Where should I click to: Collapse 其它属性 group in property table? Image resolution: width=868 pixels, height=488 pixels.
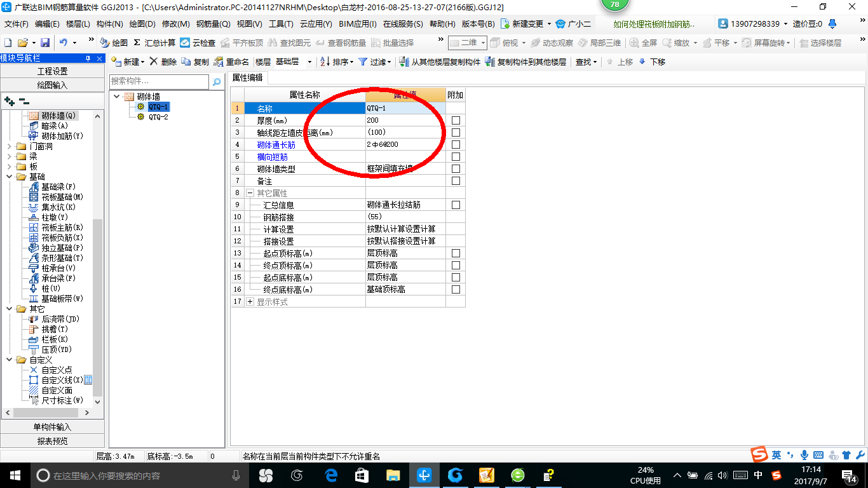(x=250, y=193)
